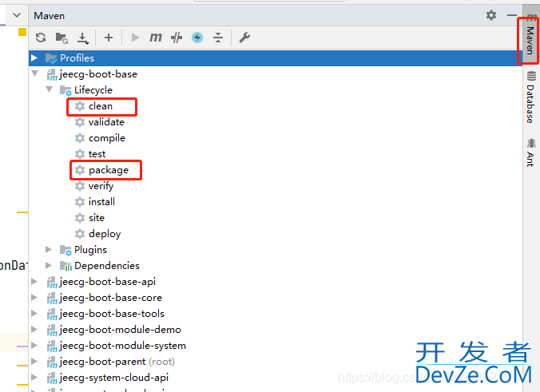Open the Ant side tab
540x392 pixels.
[530, 152]
